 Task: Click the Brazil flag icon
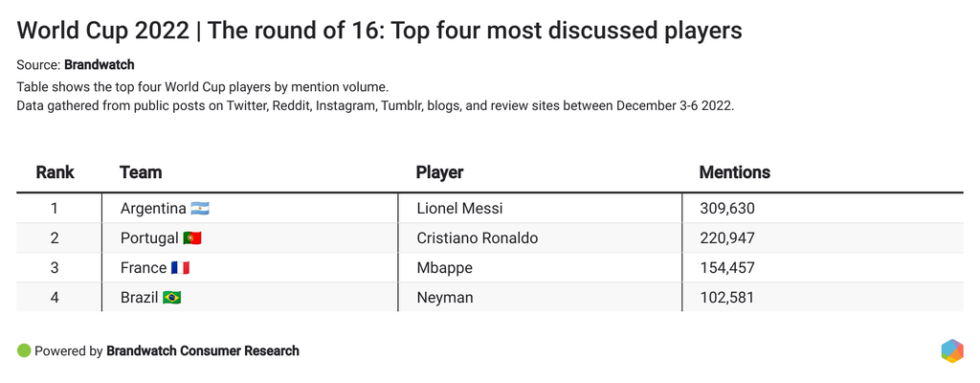[x=172, y=298]
